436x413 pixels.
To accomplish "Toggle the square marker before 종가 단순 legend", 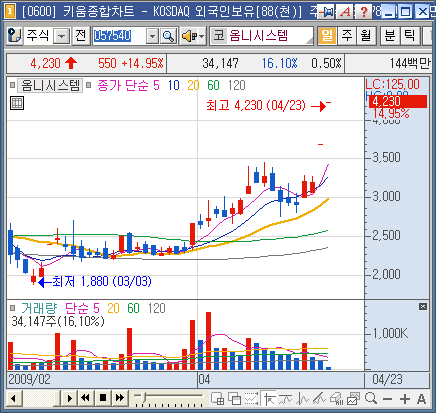I will (x=89, y=85).
